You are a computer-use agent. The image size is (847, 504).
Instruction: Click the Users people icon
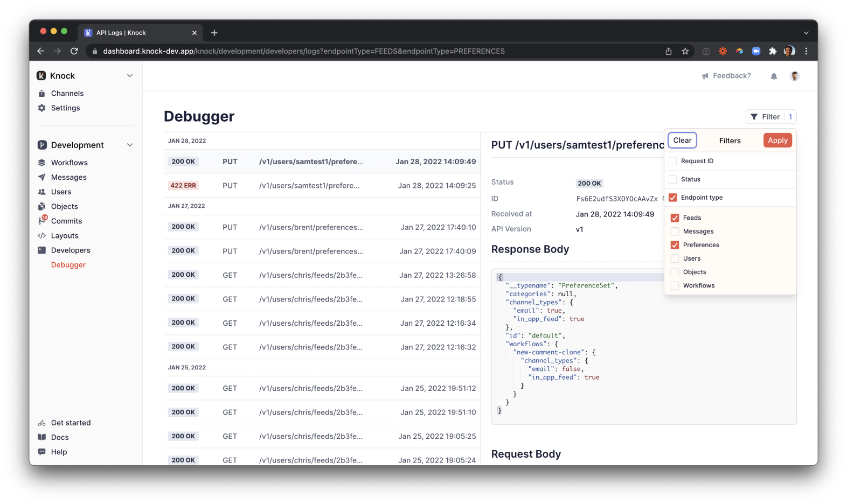tap(41, 192)
